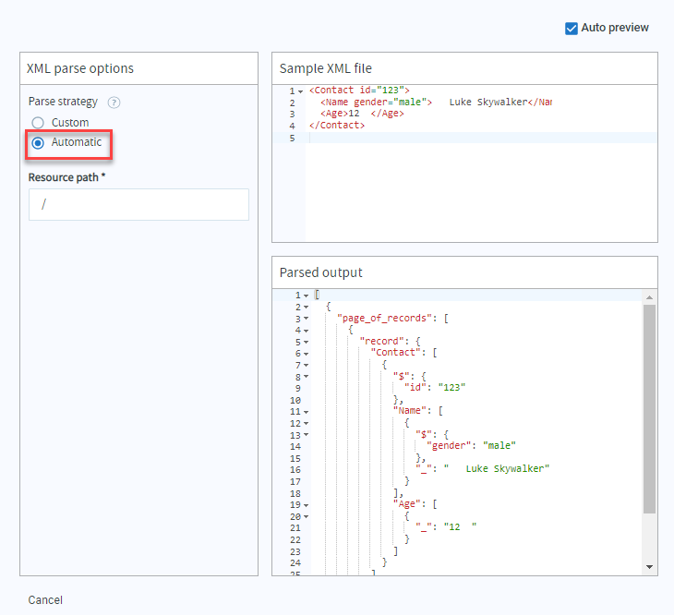Click the <Age>12 line in sample XML
The height and width of the screenshot is (616, 674).
click(x=362, y=114)
